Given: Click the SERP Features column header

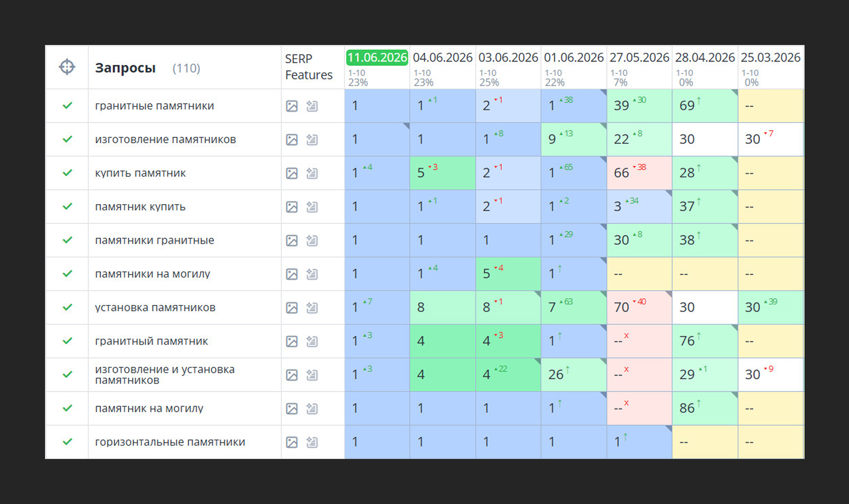Looking at the screenshot, I should pos(309,67).
